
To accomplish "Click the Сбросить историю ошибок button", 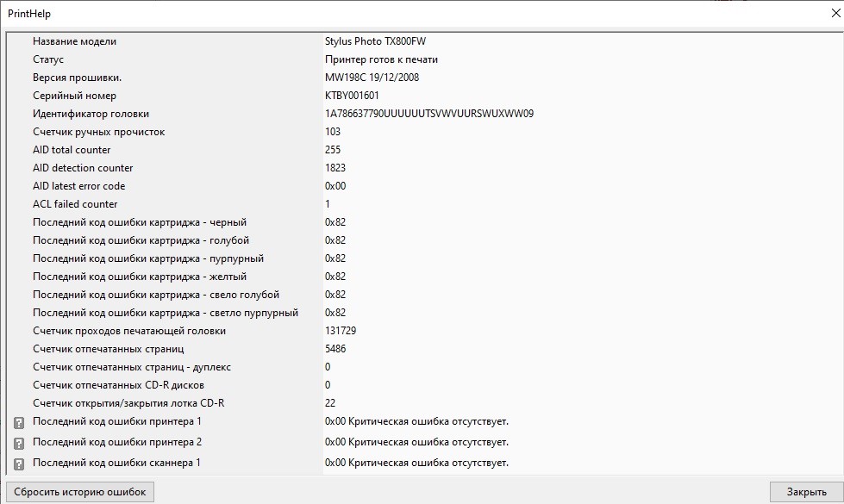I will [80, 492].
